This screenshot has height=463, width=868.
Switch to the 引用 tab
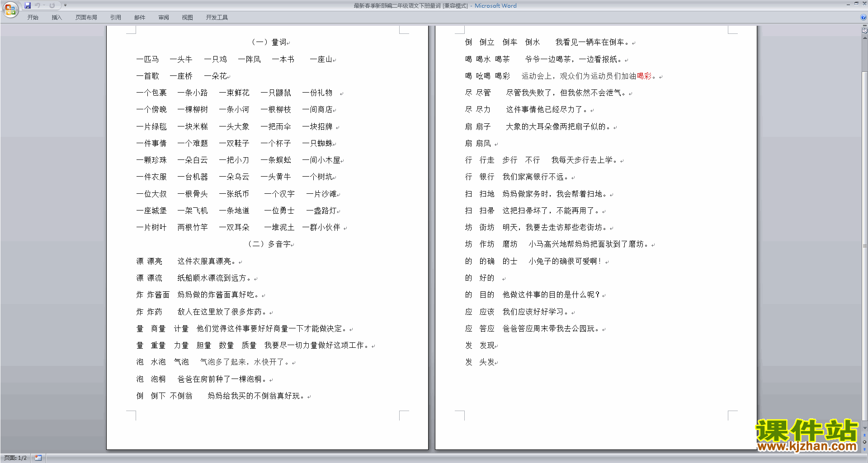116,18
